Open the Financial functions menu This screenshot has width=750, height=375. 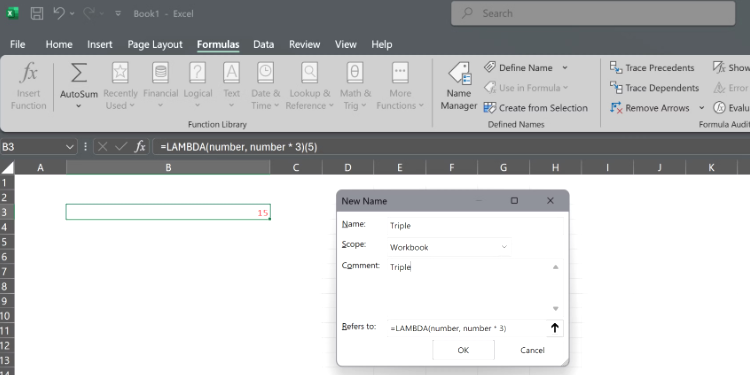pyautogui.click(x=160, y=87)
